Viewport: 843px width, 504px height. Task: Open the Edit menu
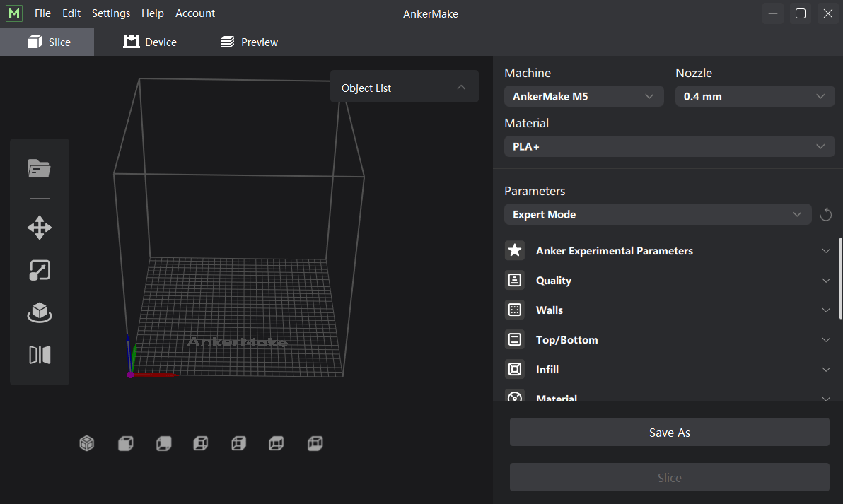point(71,13)
